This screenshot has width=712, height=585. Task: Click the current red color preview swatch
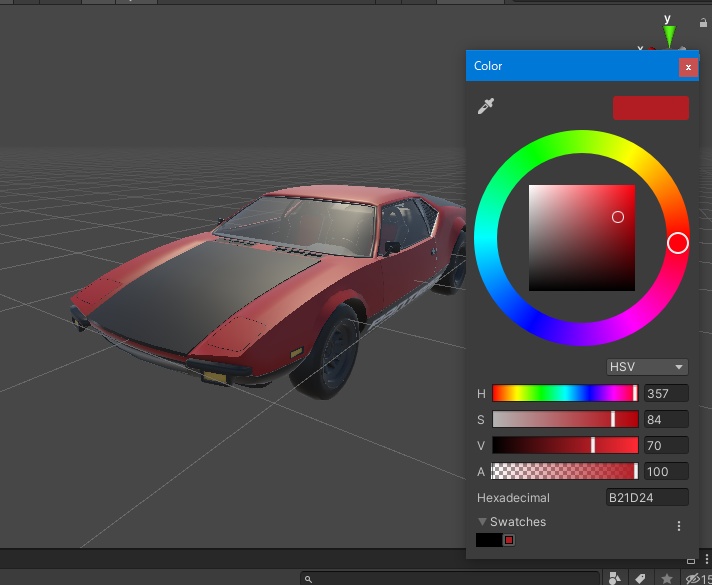pyautogui.click(x=651, y=108)
